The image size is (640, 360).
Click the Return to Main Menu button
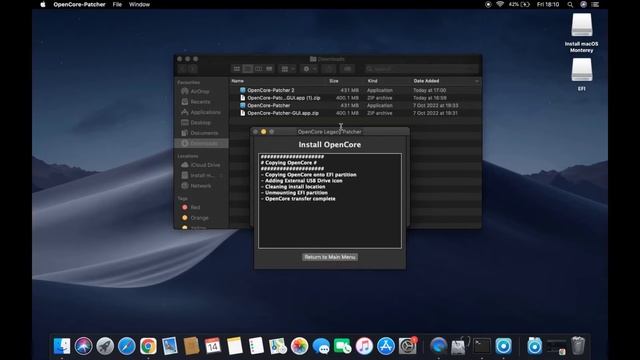pyautogui.click(x=330, y=257)
